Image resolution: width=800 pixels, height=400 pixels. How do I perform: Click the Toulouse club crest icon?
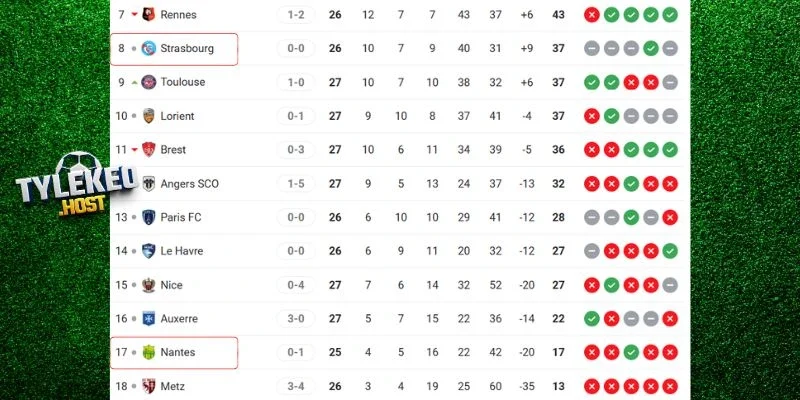149,82
